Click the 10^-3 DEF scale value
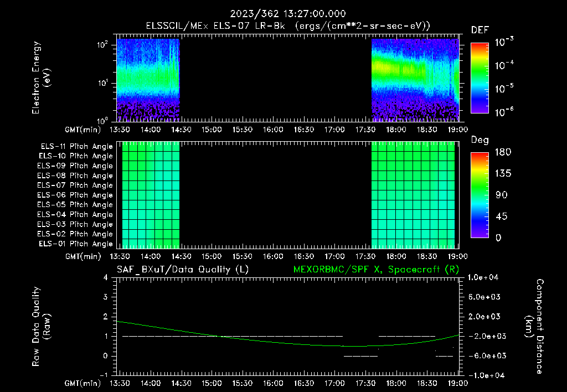Viewport: 567px width, 392px height. coord(504,42)
